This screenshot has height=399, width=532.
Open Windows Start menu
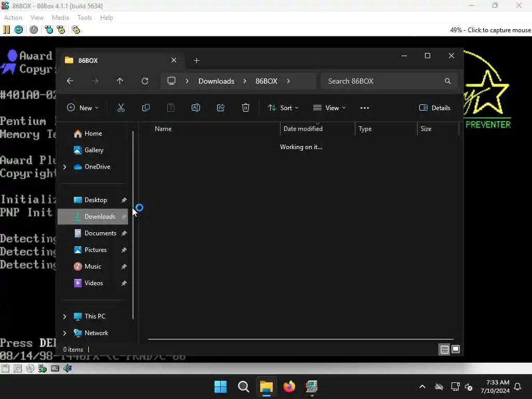(220, 387)
